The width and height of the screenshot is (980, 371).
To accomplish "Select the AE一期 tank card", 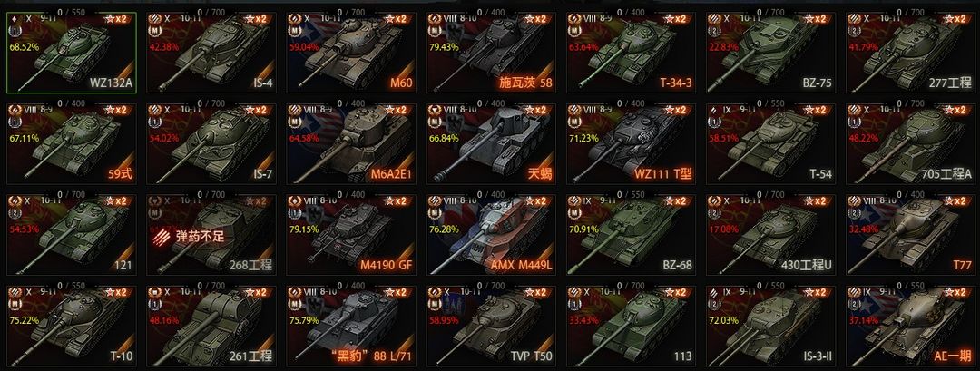I will point(911,326).
